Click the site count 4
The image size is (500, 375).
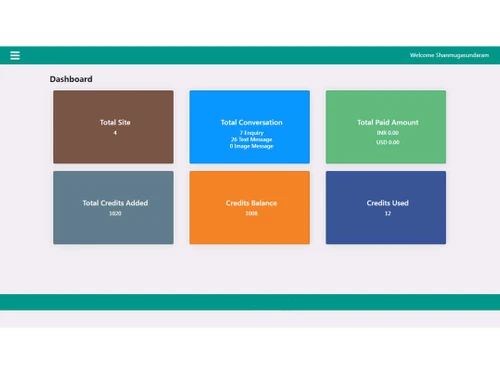115,133
